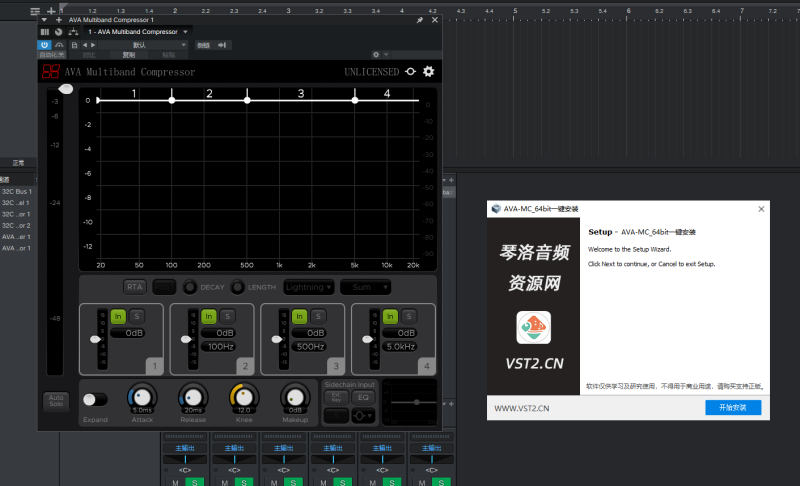The width and height of the screenshot is (800, 486).
Task: Click the Knee knob
Action: pos(244,397)
